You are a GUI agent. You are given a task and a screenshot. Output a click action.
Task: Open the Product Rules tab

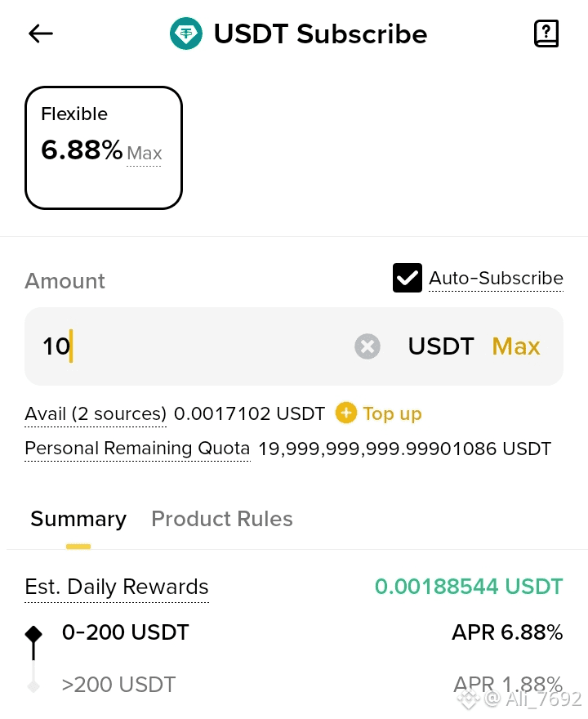tap(222, 519)
